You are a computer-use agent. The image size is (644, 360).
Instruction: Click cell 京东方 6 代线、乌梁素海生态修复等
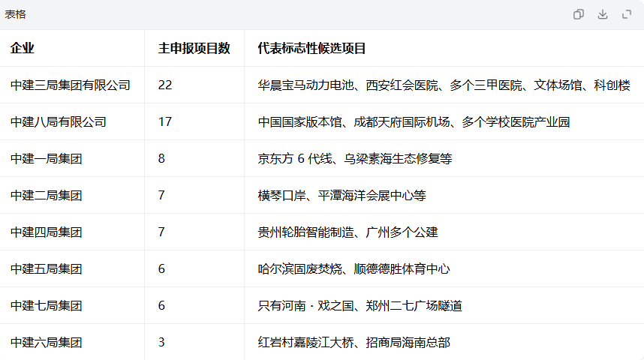click(355, 158)
